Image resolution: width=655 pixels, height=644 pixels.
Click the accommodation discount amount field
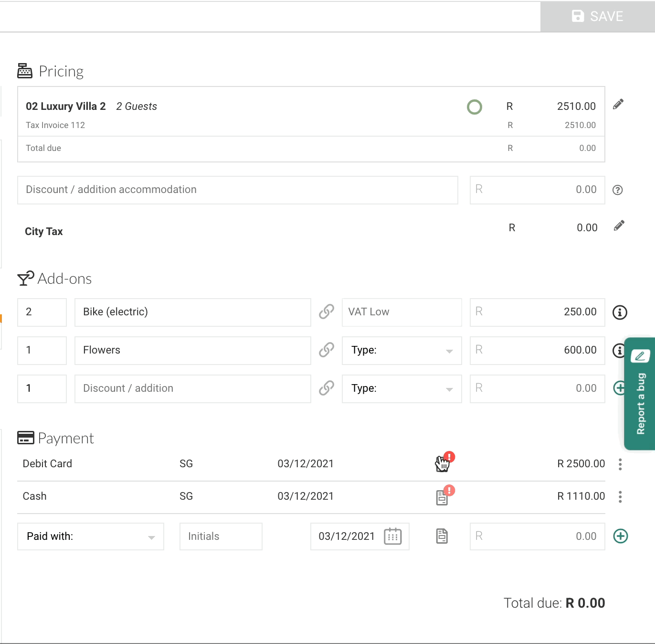point(538,190)
